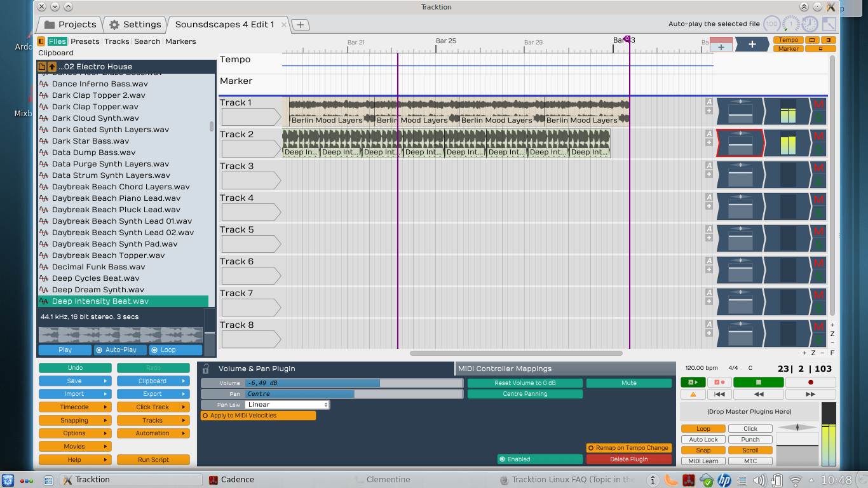Open Search browser tab
Viewport: 868px width, 488px height.
pos(147,41)
